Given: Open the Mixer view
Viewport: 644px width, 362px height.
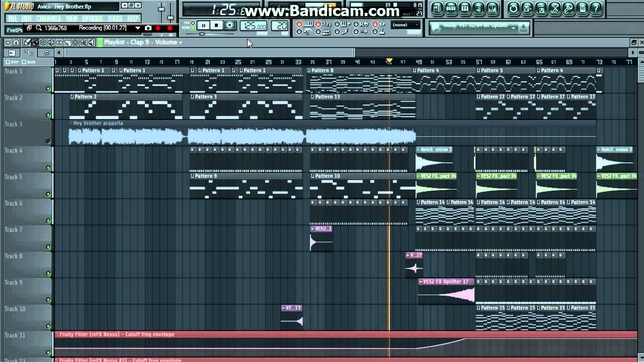Looking at the screenshot, I should tap(492, 9).
